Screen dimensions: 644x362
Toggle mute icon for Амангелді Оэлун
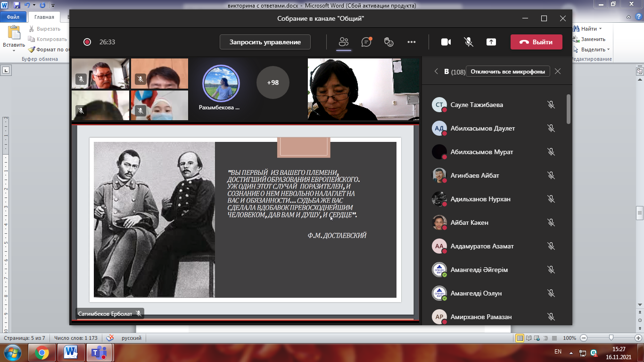point(551,293)
